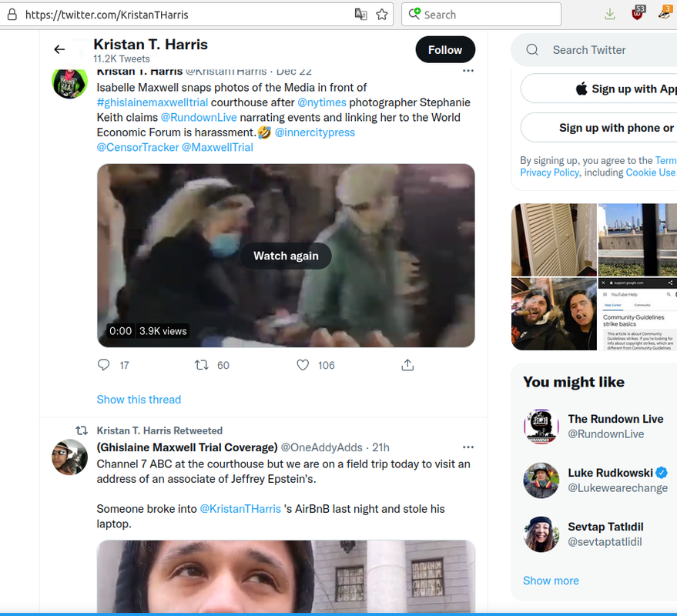Click the magnifier icon in Search Twitter

[x=532, y=50]
